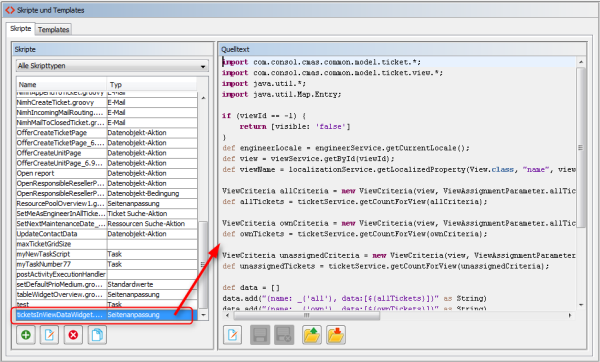This screenshot has width=600, height=362.
Task: Click the red delete script icon
Action: click(x=73, y=335)
